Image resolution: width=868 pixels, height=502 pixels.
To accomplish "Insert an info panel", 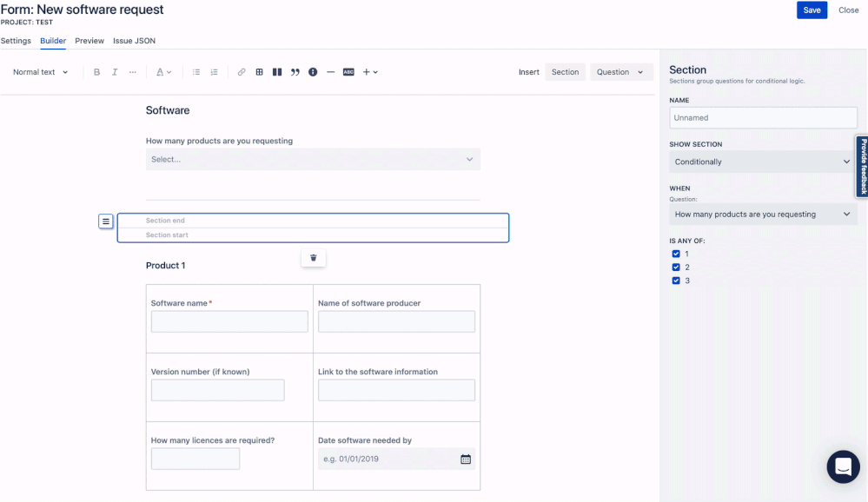I will tap(314, 72).
